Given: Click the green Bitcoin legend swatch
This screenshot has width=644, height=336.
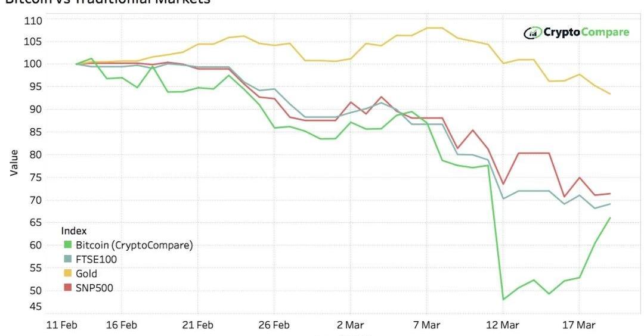Looking at the screenshot, I should pyautogui.click(x=67, y=245).
